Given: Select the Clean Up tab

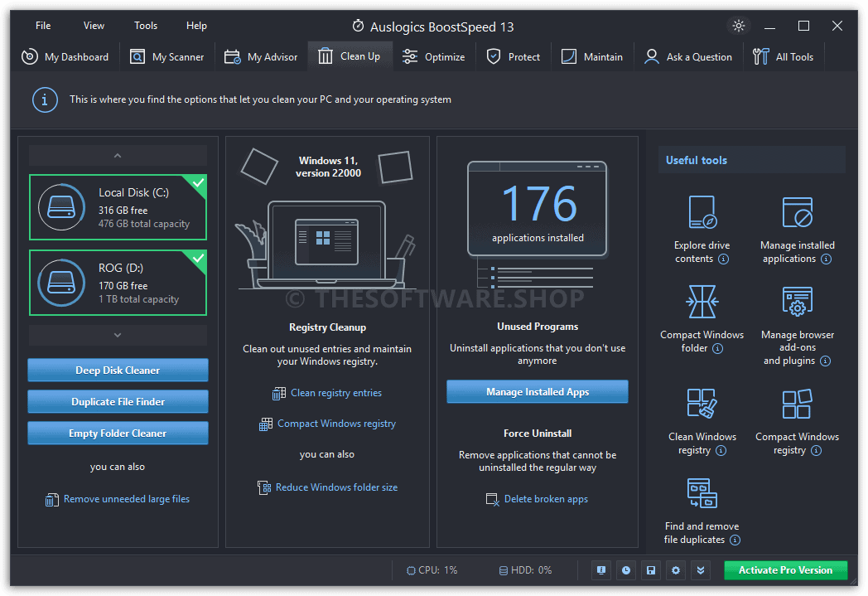Looking at the screenshot, I should pos(350,56).
